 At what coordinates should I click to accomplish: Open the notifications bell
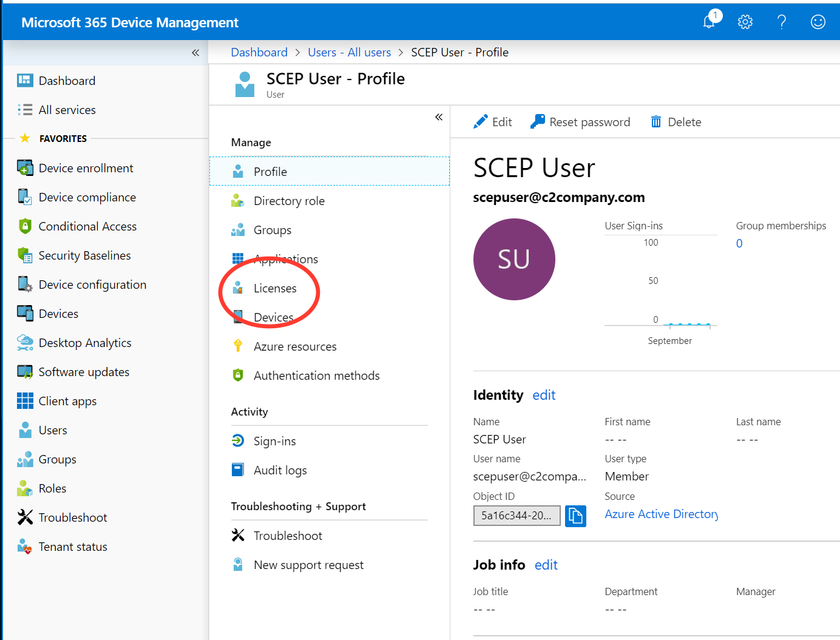tap(709, 21)
